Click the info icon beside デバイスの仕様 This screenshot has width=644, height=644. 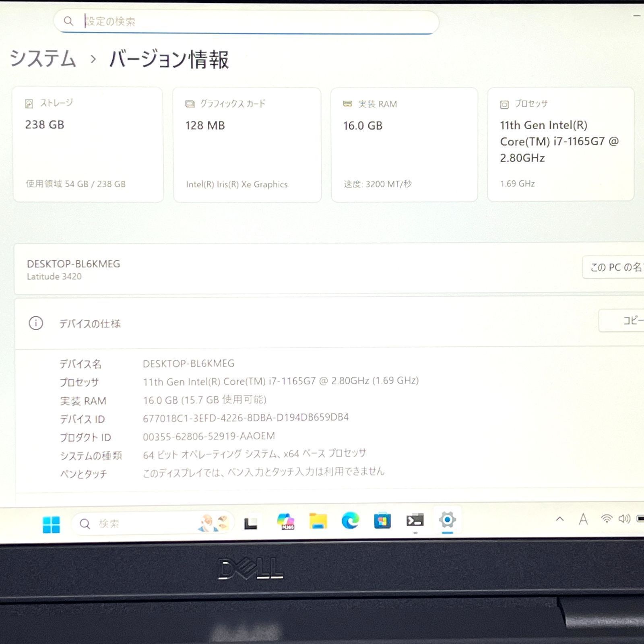36,323
